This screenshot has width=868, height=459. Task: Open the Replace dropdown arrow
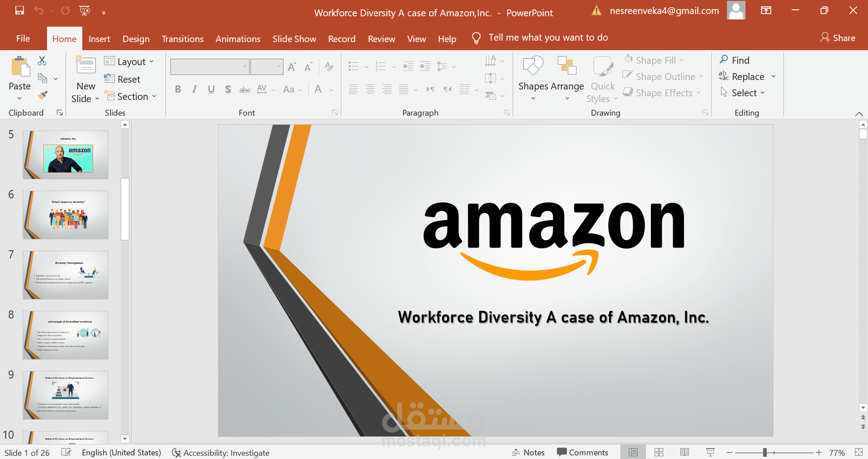coord(774,76)
